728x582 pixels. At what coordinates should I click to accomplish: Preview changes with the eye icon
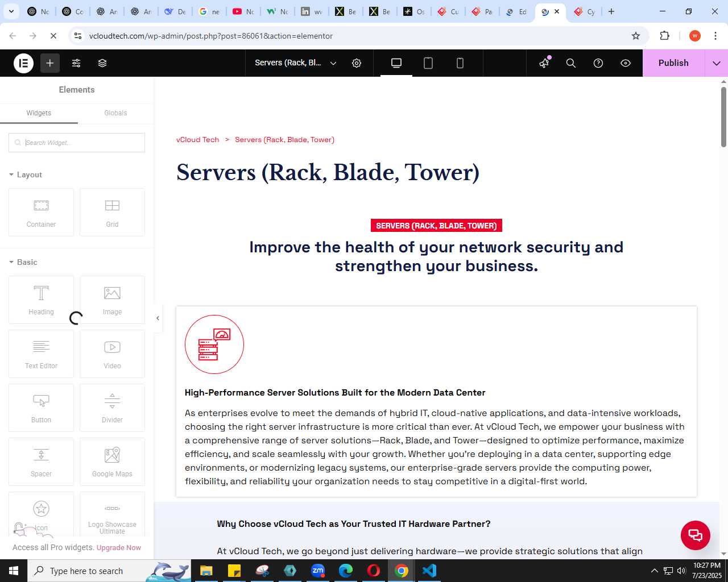[x=626, y=63]
